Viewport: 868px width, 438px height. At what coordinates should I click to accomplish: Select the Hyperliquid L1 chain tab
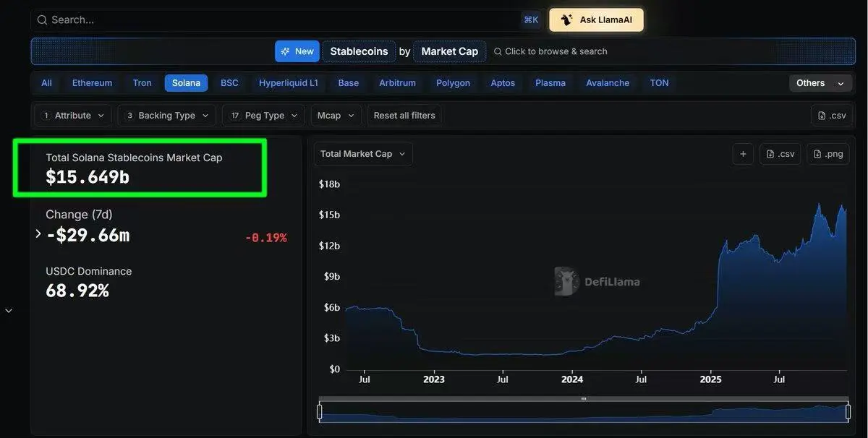coord(289,83)
